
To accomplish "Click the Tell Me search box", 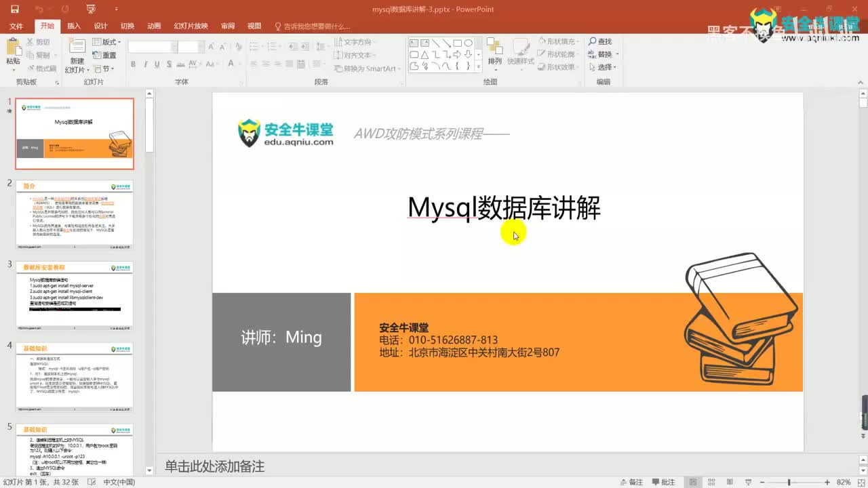I will point(313,26).
